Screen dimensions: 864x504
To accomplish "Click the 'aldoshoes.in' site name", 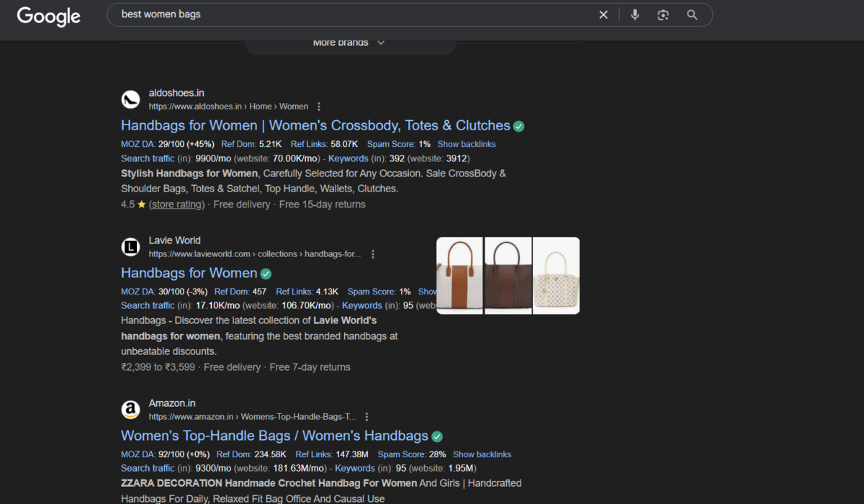I will (176, 93).
